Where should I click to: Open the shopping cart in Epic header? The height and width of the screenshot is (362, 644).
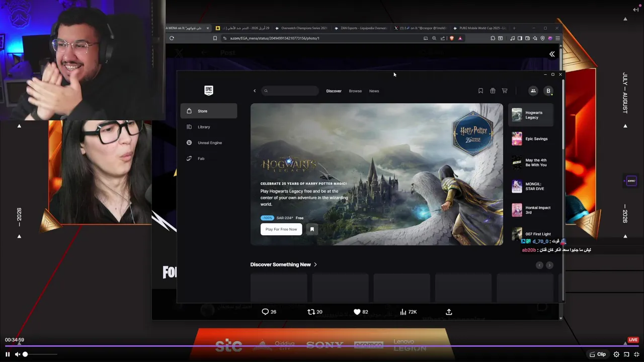point(505,91)
